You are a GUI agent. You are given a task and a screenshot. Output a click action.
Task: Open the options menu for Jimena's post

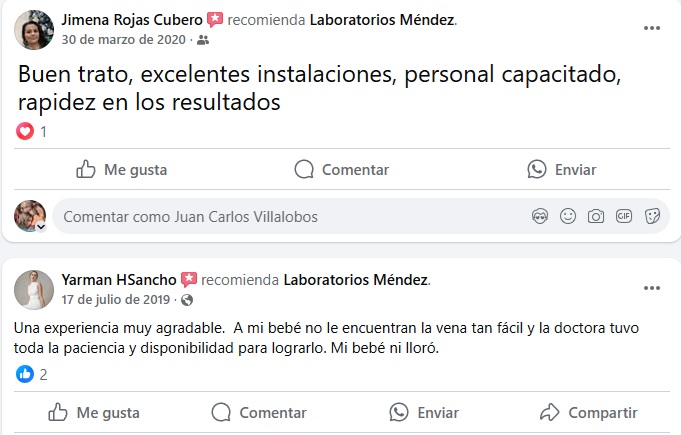point(651,28)
